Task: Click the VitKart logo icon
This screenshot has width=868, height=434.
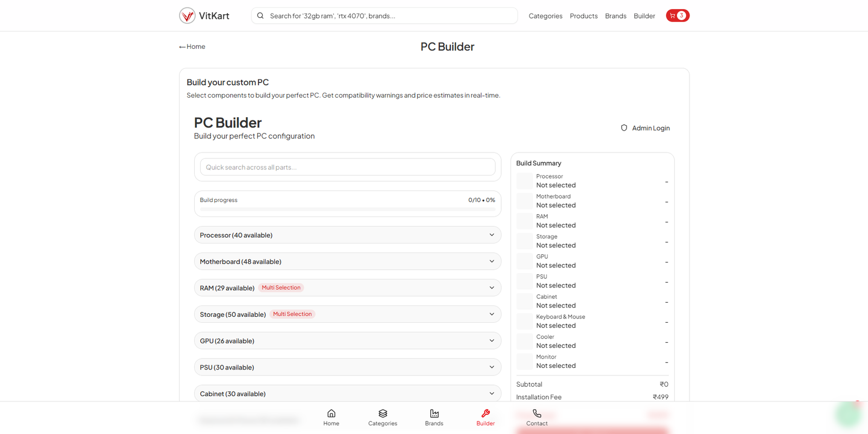Action: coord(187,16)
